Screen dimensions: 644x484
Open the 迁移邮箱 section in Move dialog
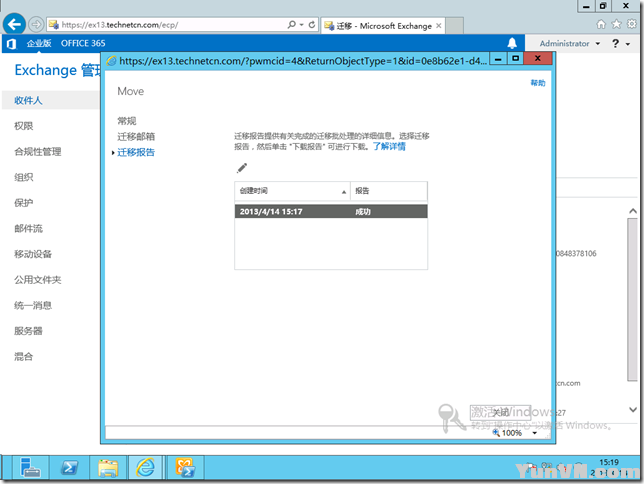tap(136, 137)
